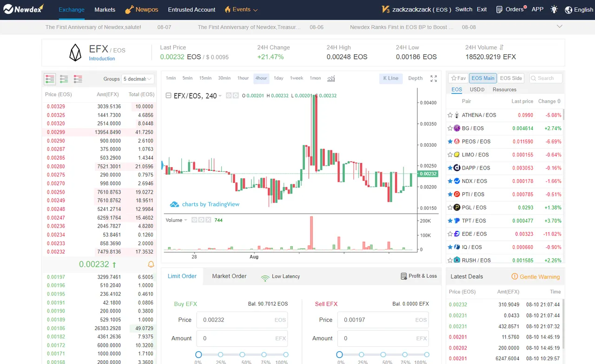This screenshot has width=595, height=364.
Task: Favorite PGL / EOS with star
Action: tap(450, 208)
